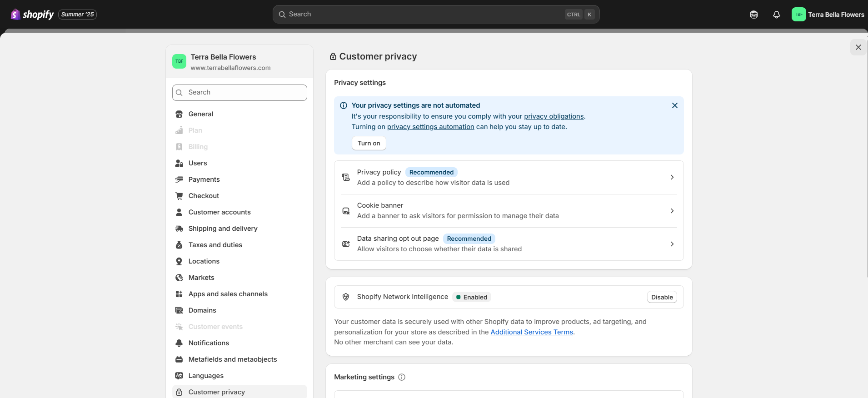Click the Markets globe icon in sidebar
868x398 pixels.
[179, 278]
